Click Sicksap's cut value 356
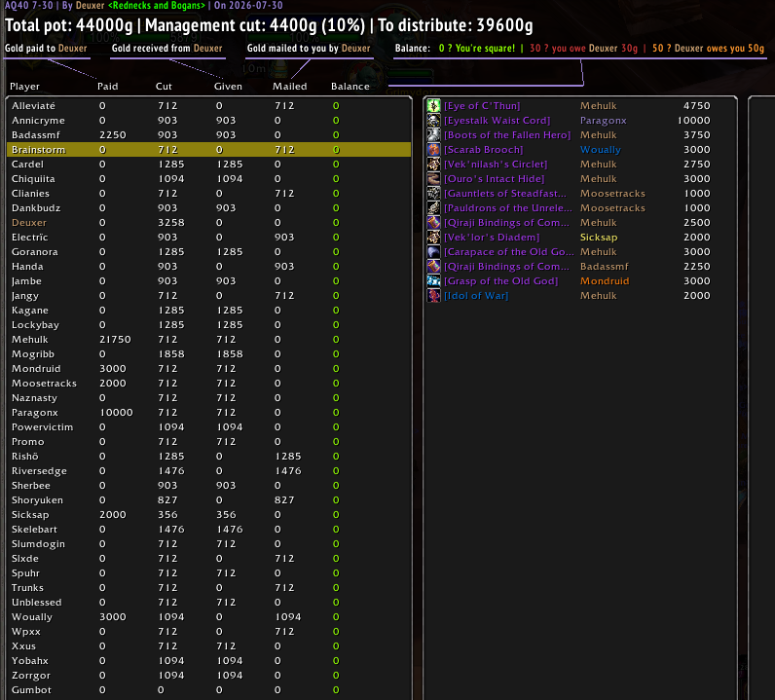 [x=167, y=515]
